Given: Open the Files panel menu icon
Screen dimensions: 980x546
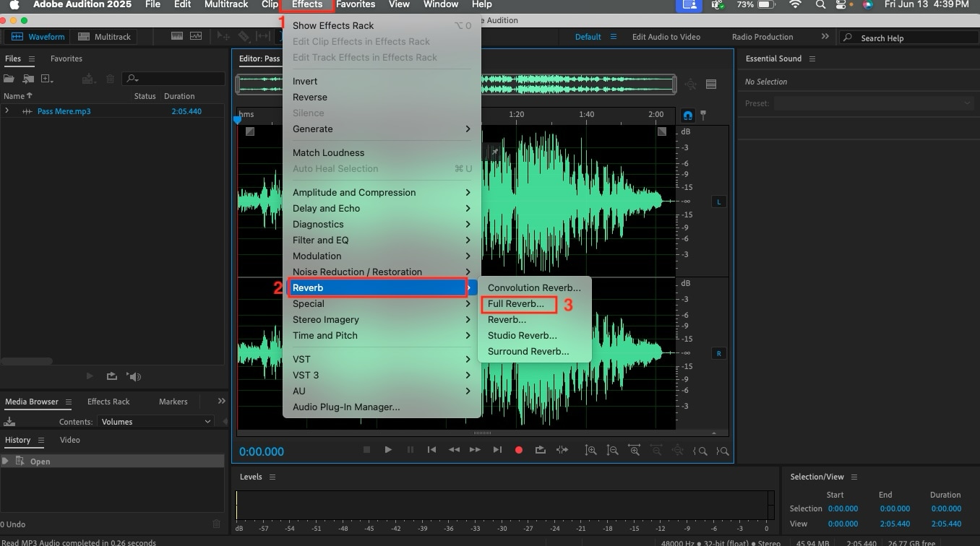Looking at the screenshot, I should coord(31,58).
